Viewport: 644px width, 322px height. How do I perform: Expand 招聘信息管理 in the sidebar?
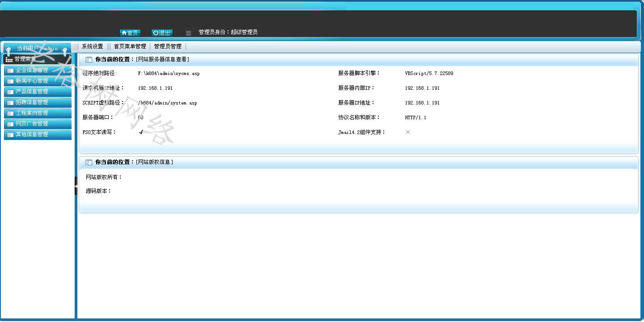(38, 102)
